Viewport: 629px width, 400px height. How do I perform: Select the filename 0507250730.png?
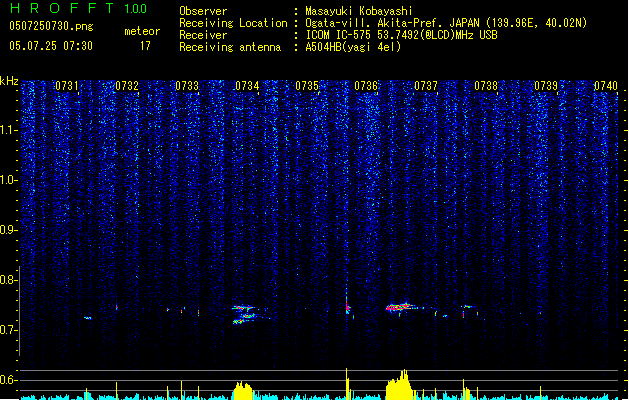(51, 26)
